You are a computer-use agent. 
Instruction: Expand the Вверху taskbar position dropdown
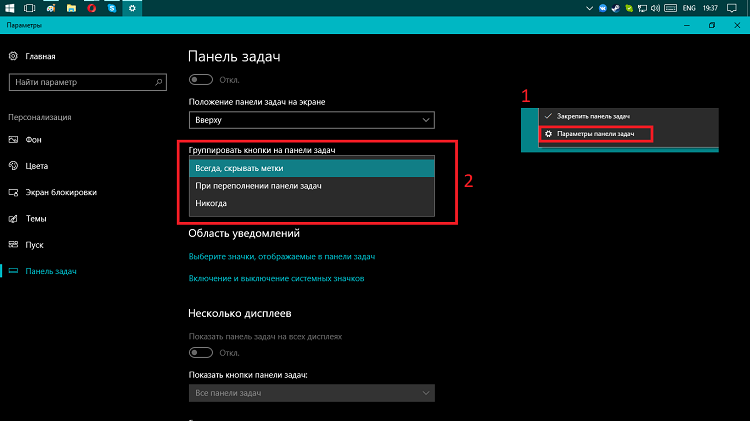click(x=312, y=120)
